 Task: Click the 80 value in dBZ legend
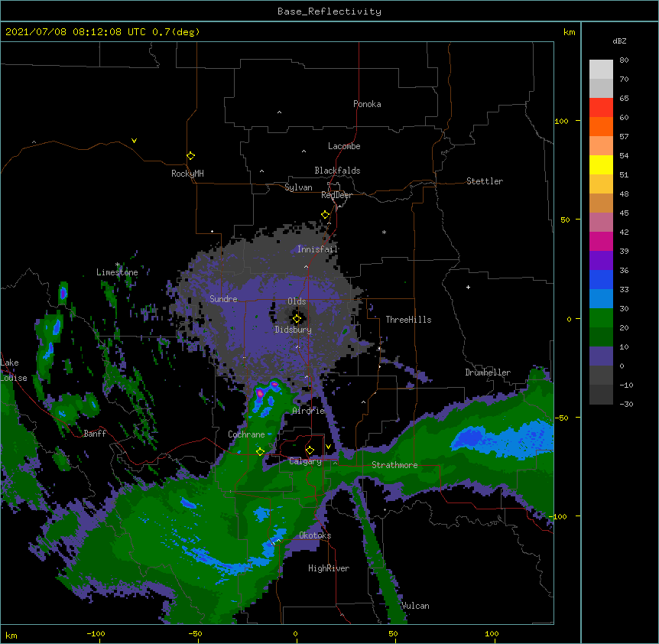click(624, 60)
